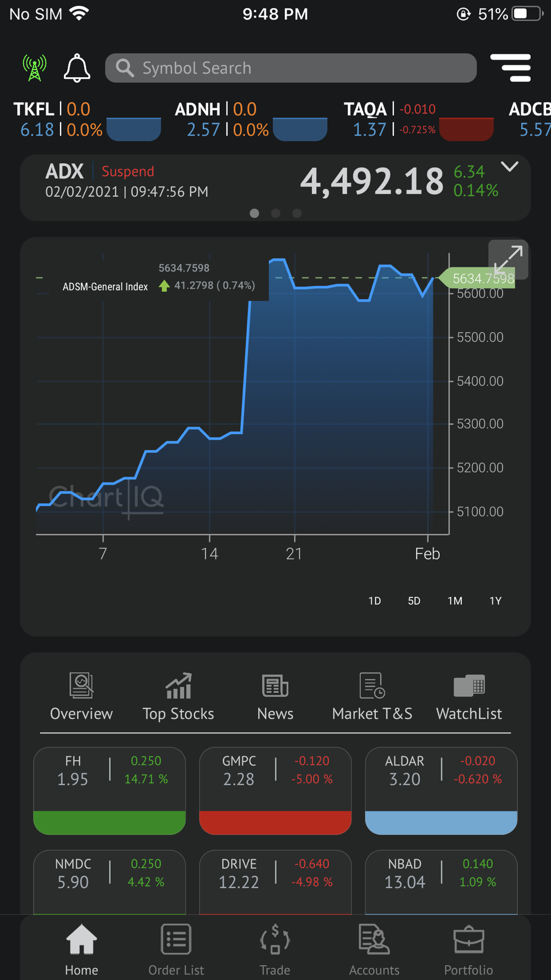Image resolution: width=551 pixels, height=980 pixels.
Task: Switch to News tab label
Action: [x=275, y=714]
